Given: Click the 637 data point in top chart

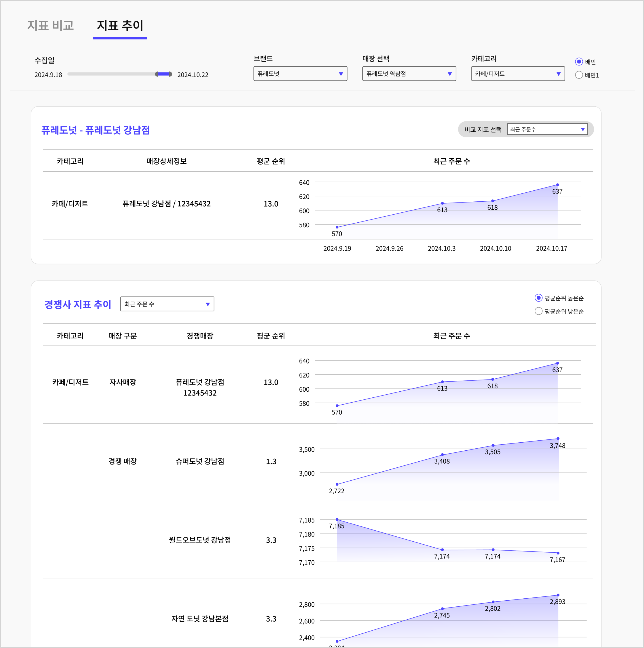Looking at the screenshot, I should pos(557,185).
